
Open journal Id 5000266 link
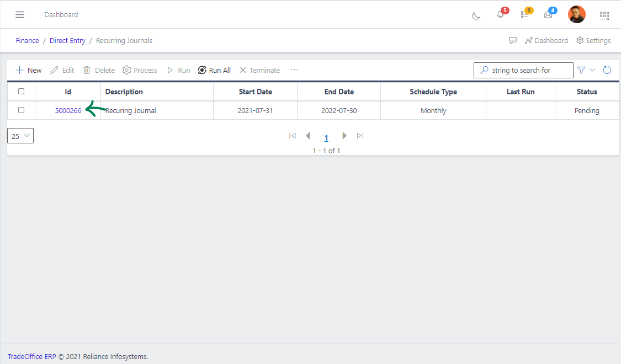pos(68,110)
